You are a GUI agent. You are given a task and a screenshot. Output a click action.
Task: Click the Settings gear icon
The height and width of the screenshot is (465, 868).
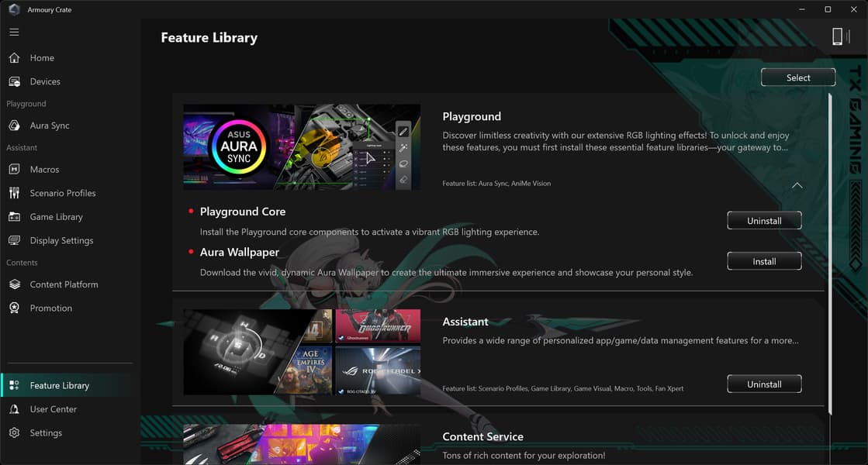point(15,433)
